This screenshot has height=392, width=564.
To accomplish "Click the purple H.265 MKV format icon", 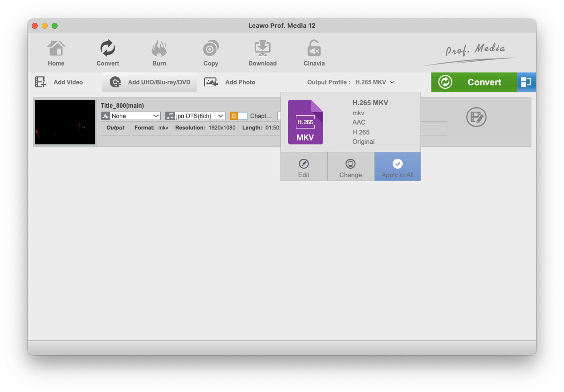I will click(x=305, y=122).
